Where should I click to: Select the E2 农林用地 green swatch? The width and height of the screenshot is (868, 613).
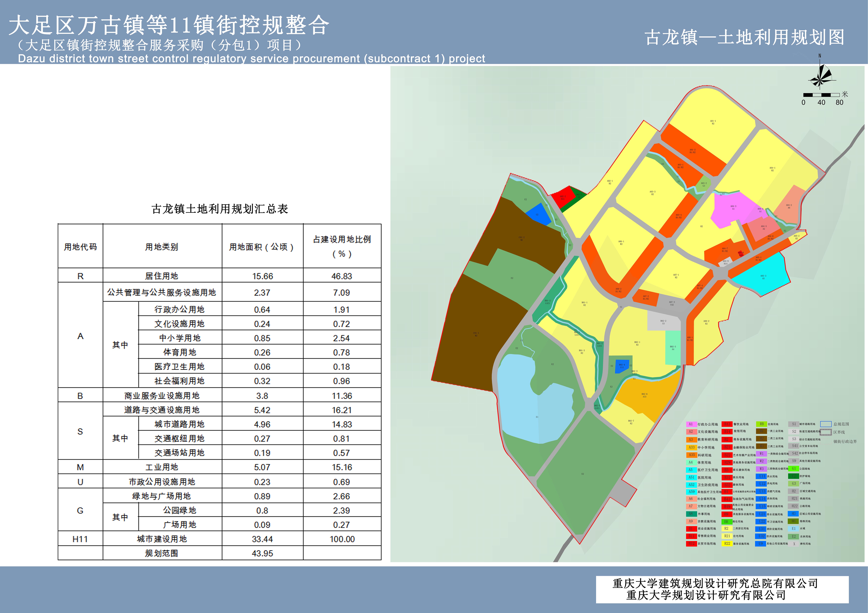pyautogui.click(x=794, y=537)
